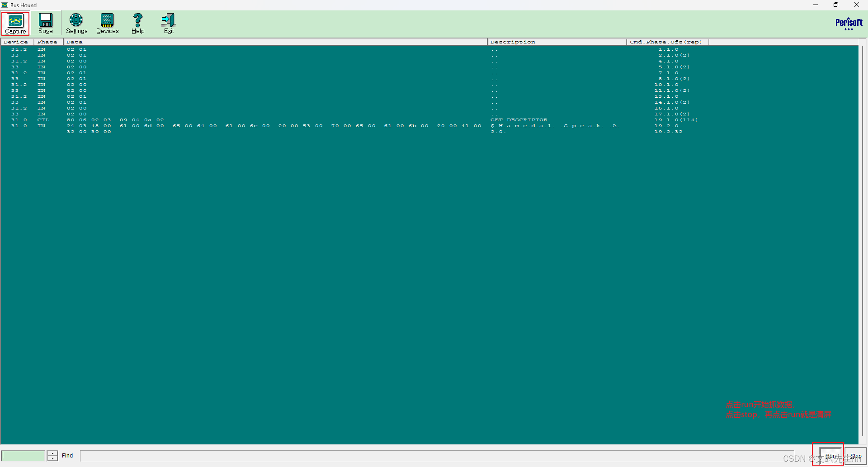
Task: Open the Devices window from the toolbar
Action: tap(107, 23)
